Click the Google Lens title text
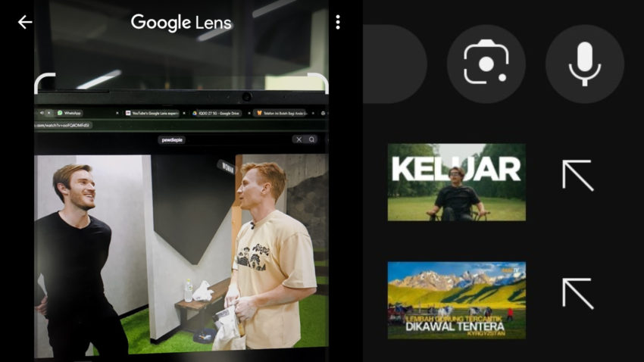Screen dimensions: 644x362 [x=181, y=23]
